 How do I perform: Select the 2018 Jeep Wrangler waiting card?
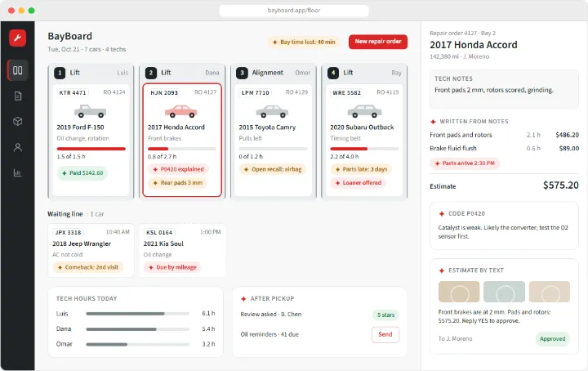pyautogui.click(x=91, y=251)
